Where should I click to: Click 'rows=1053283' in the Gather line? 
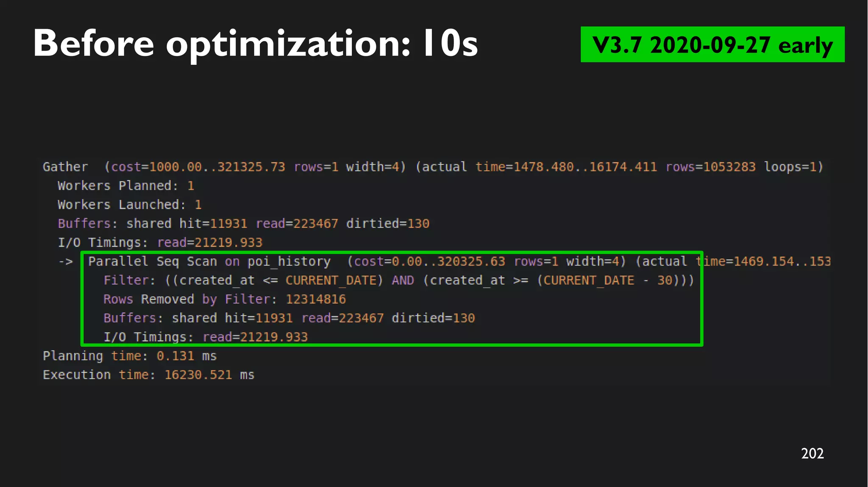(x=711, y=167)
